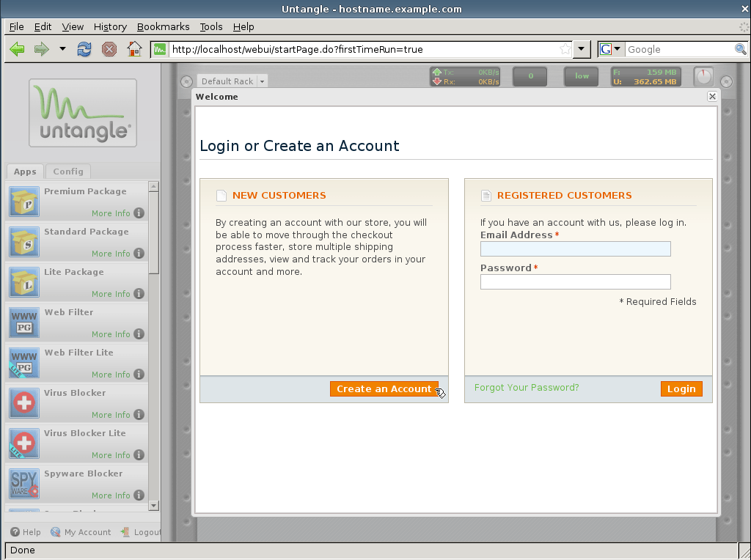Focus the Email Address field
The height and width of the screenshot is (560, 751).
point(575,248)
